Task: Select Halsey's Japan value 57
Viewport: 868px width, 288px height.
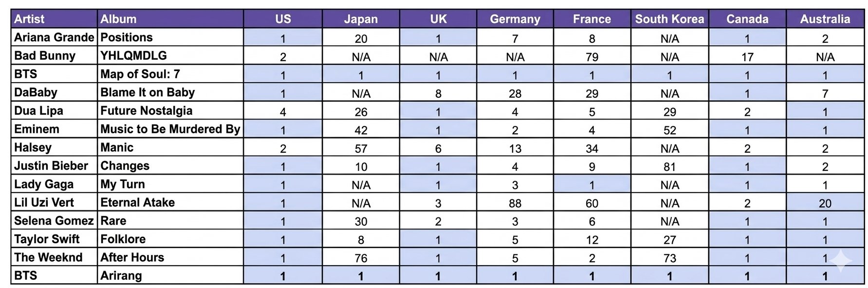Action: pos(361,148)
